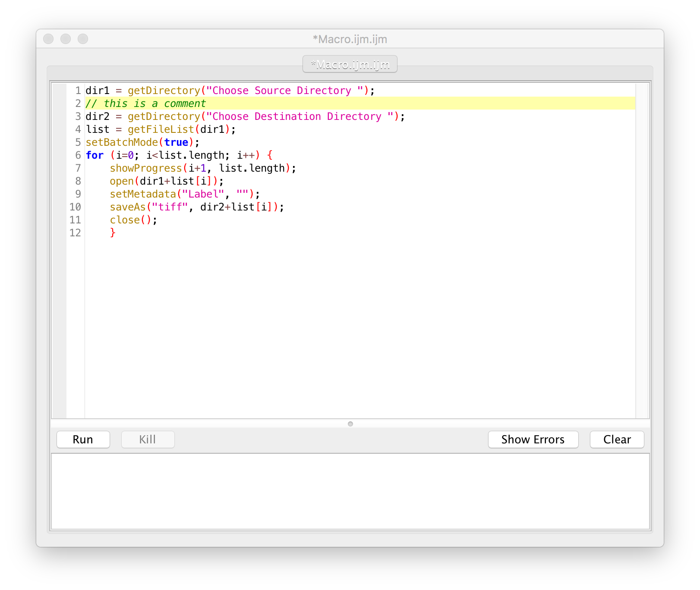
Task: Click close() on line 11
Action: tap(133, 220)
